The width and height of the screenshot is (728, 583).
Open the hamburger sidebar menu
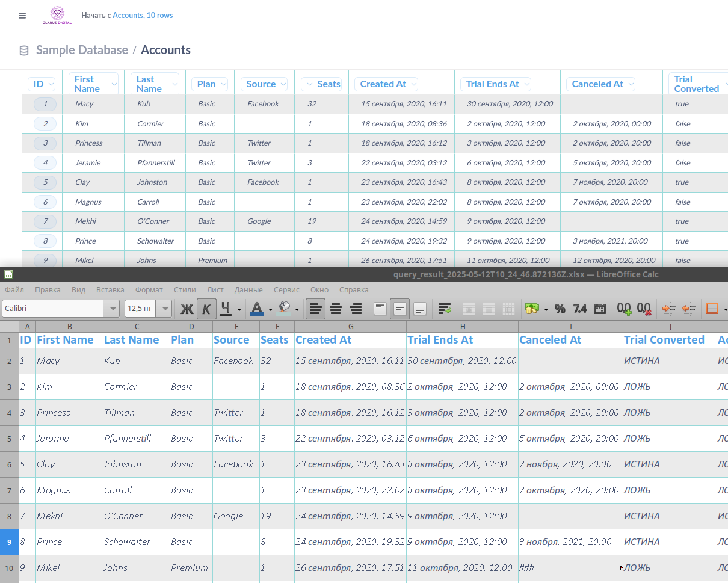22,16
